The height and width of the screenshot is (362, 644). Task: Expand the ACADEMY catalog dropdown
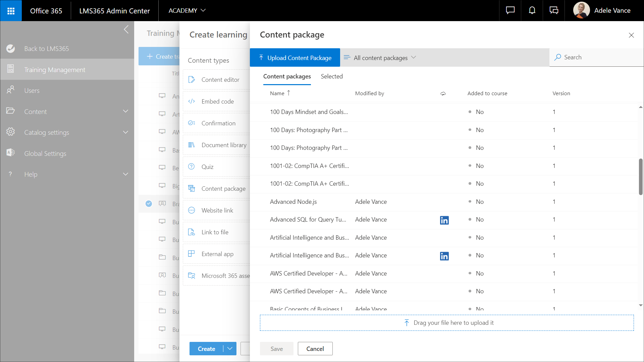(187, 11)
